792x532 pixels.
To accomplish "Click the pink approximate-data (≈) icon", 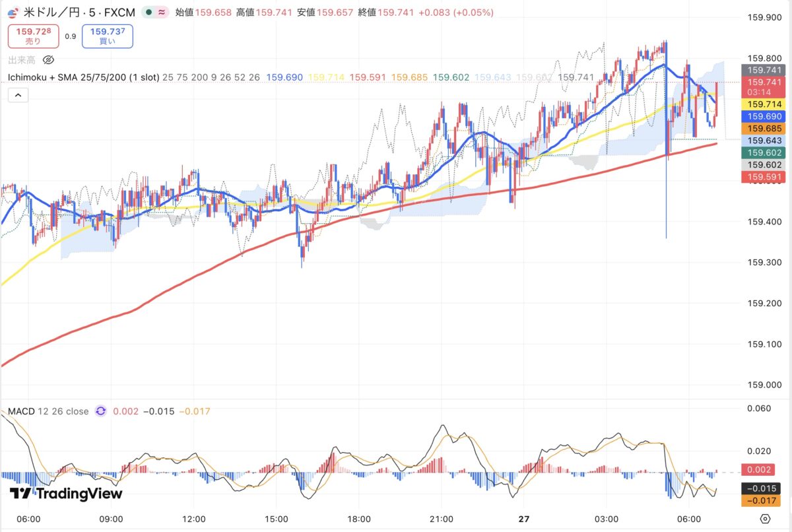I will click(x=162, y=13).
